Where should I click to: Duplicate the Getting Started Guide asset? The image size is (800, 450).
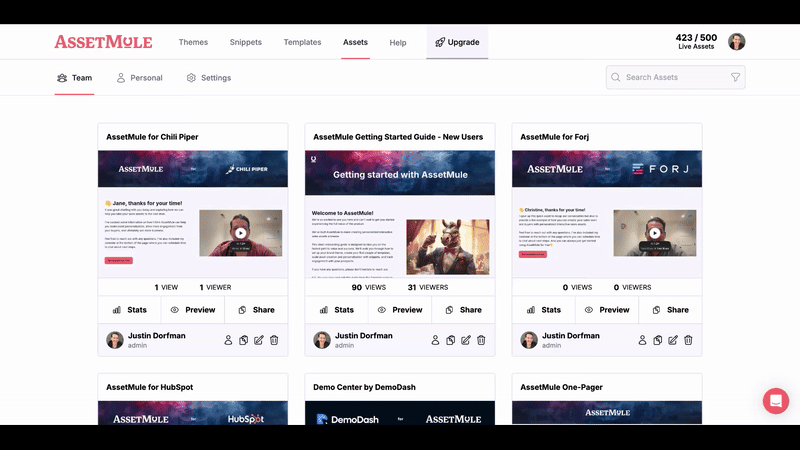[x=451, y=340]
